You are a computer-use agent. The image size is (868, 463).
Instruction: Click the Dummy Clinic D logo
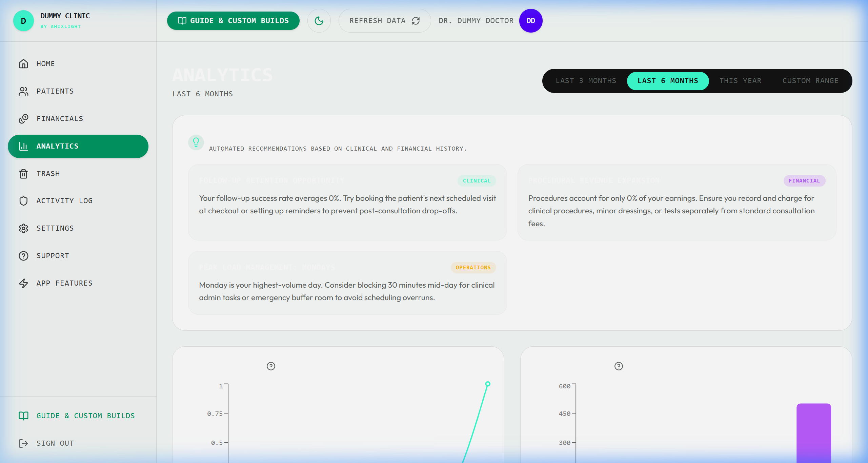point(23,21)
